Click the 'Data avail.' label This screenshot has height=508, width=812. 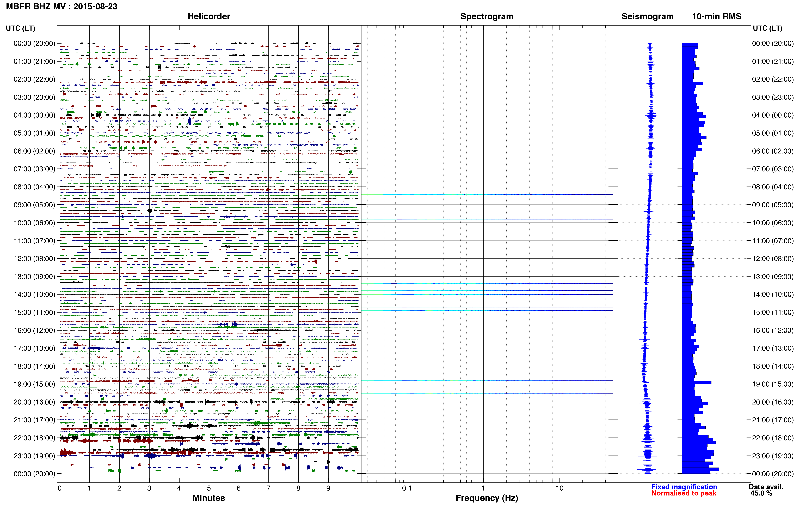[766, 487]
